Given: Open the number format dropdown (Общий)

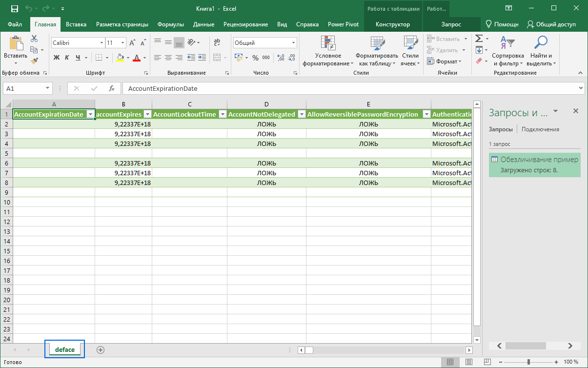Looking at the screenshot, I should coord(294,43).
